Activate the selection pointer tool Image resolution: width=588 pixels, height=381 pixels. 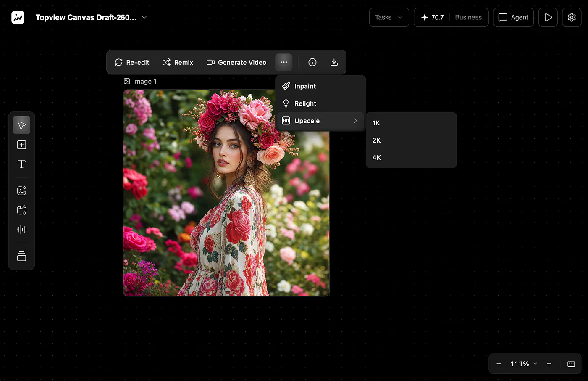coord(21,125)
